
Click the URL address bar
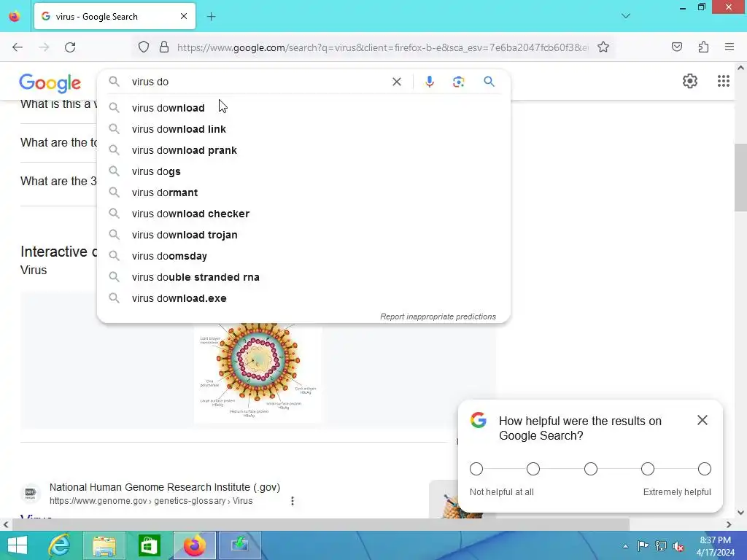[x=382, y=47]
